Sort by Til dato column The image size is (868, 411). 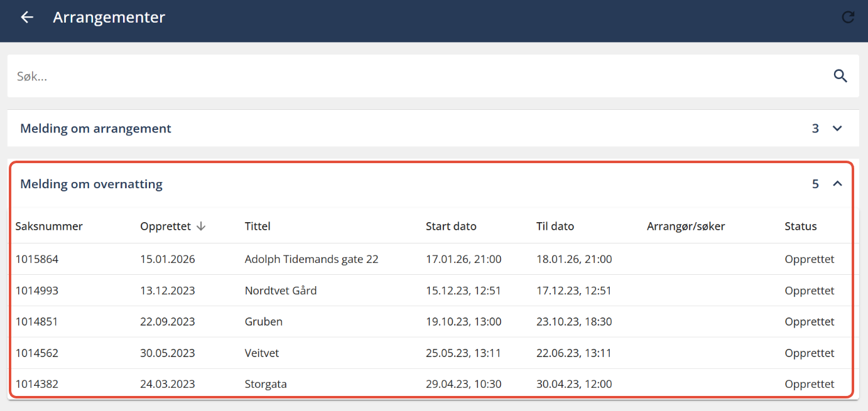click(555, 227)
